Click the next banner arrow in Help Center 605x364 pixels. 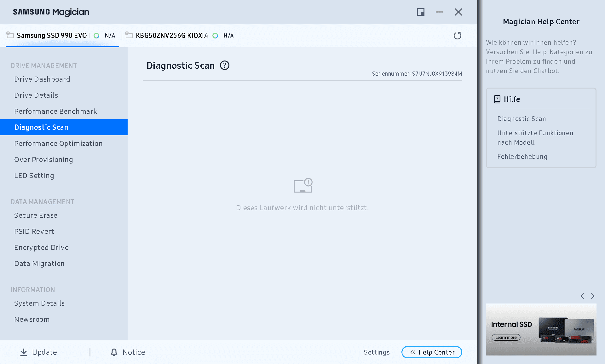(593, 296)
